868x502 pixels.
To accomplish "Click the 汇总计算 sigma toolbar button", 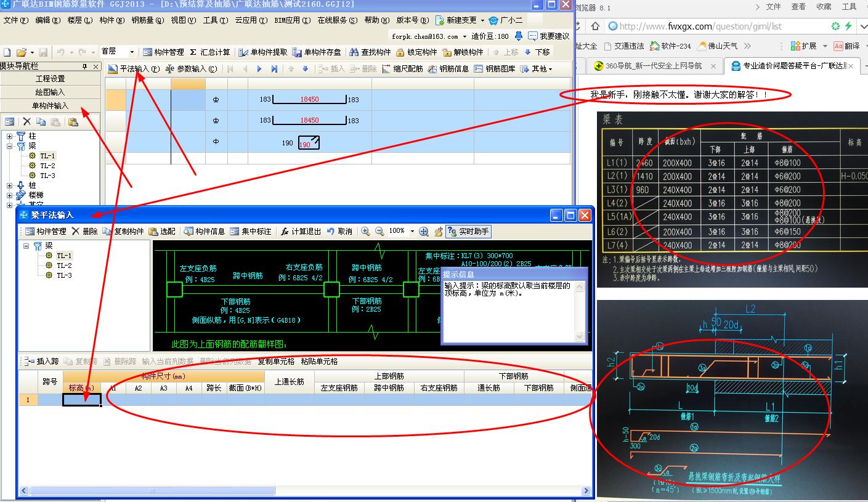I will coord(209,52).
